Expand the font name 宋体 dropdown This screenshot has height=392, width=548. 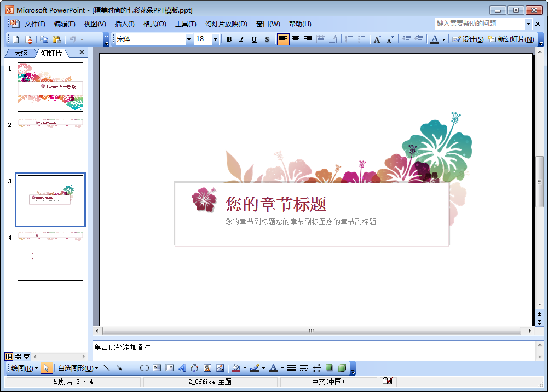pyautogui.click(x=189, y=39)
